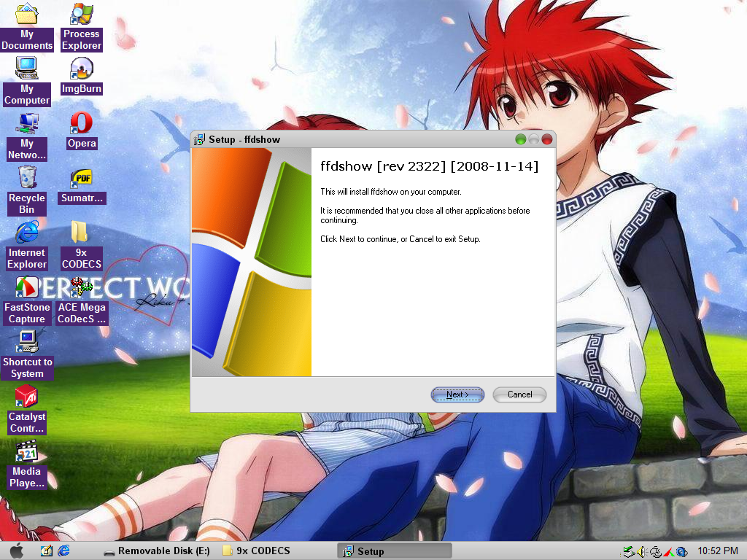Click the Safely Remove Hardware tray icon
This screenshot has width=747, height=560.
point(629,551)
